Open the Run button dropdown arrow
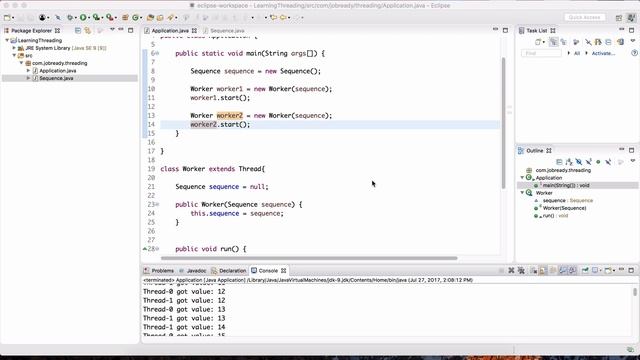The height and width of the screenshot is (360, 640). click(x=89, y=18)
